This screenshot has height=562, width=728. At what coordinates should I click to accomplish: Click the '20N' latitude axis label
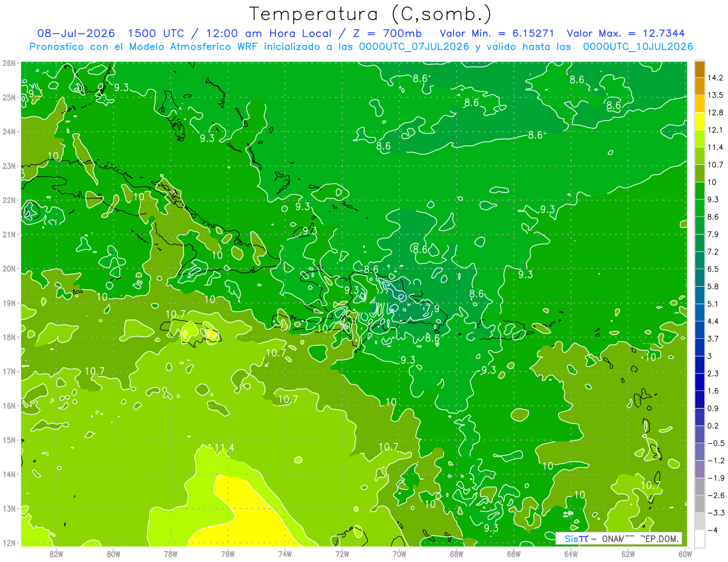(9, 269)
